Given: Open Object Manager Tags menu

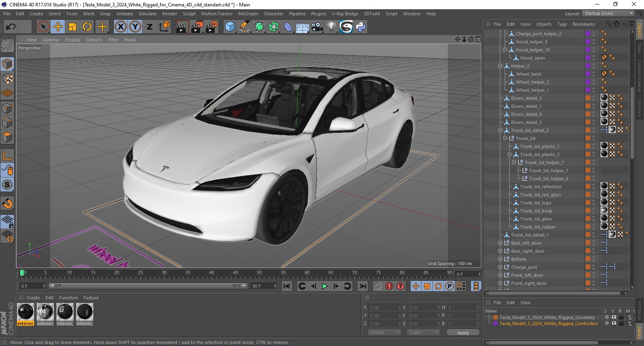Looking at the screenshot, I should 562,24.
